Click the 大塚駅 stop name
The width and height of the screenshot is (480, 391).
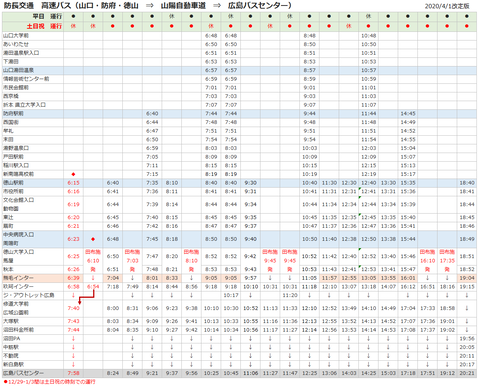click(11, 321)
